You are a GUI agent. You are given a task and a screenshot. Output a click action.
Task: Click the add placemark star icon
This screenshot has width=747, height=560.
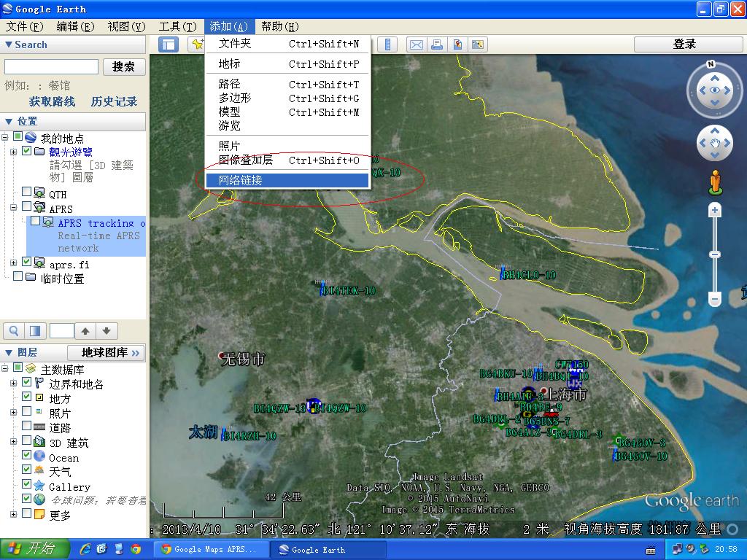point(196,44)
